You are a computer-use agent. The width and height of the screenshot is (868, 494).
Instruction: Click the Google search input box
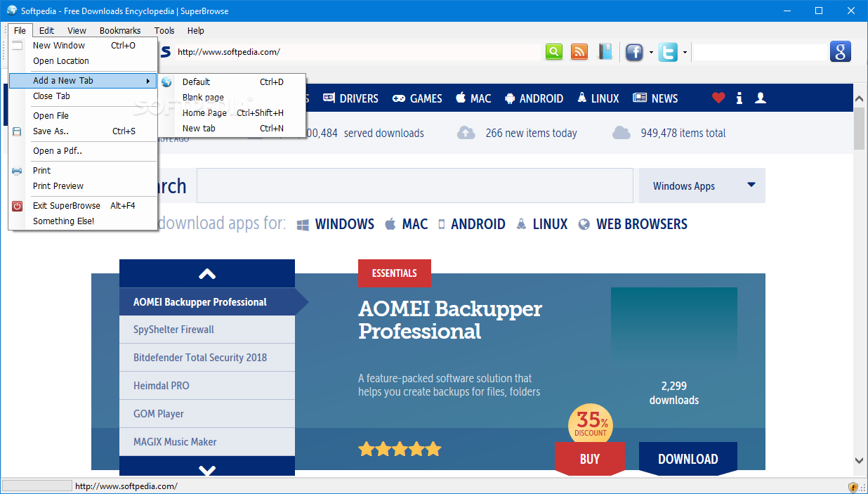pos(761,52)
